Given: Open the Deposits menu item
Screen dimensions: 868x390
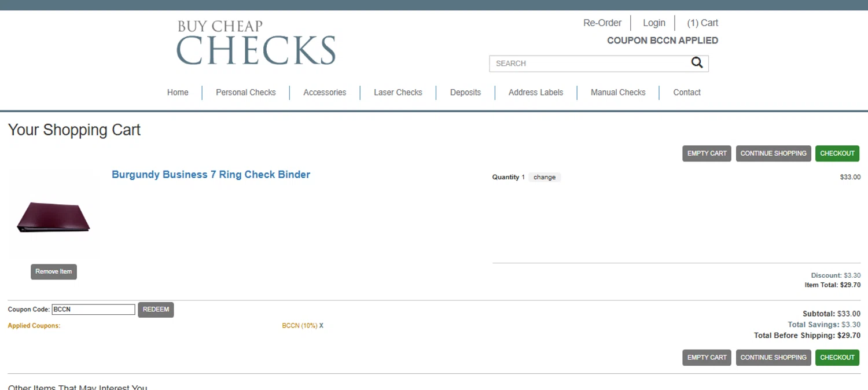Looking at the screenshot, I should pyautogui.click(x=465, y=93).
